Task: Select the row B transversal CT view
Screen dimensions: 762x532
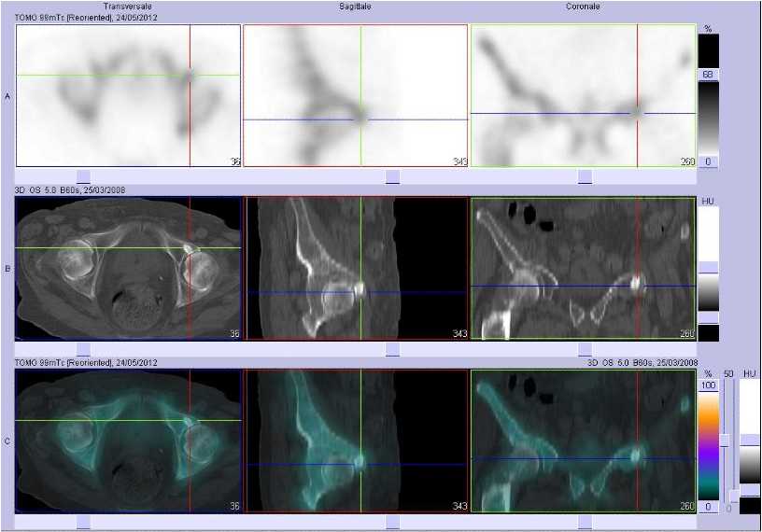Action: [x=128, y=268]
